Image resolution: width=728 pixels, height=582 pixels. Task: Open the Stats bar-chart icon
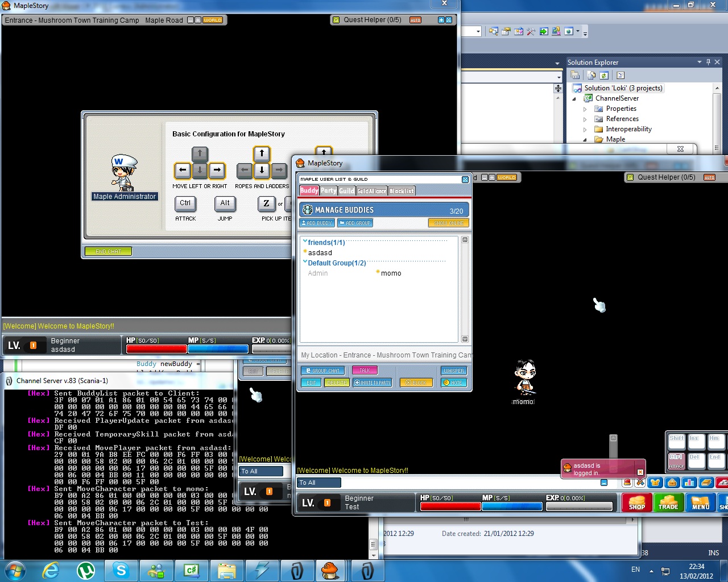[x=689, y=483]
